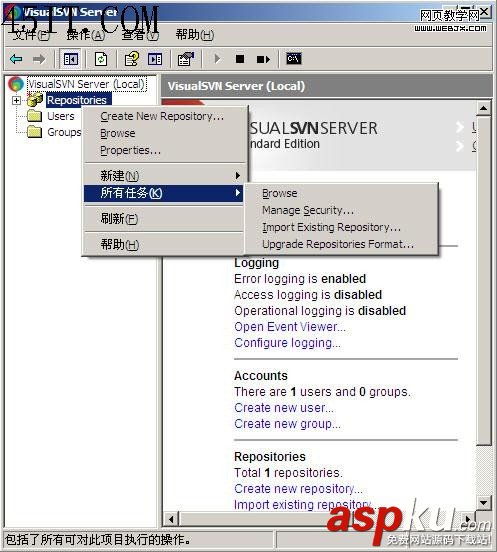Open the 帮助(H) menu in menu bar

point(195,34)
